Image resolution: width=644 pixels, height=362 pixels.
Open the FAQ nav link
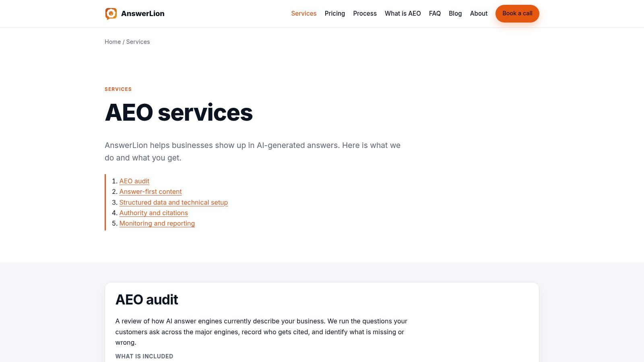click(x=435, y=14)
